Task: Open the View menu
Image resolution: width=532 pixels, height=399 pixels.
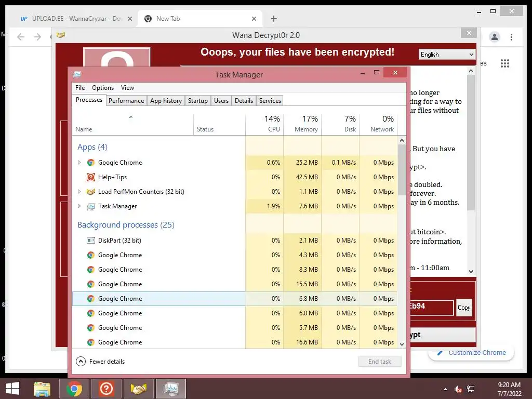Action: coord(128,87)
